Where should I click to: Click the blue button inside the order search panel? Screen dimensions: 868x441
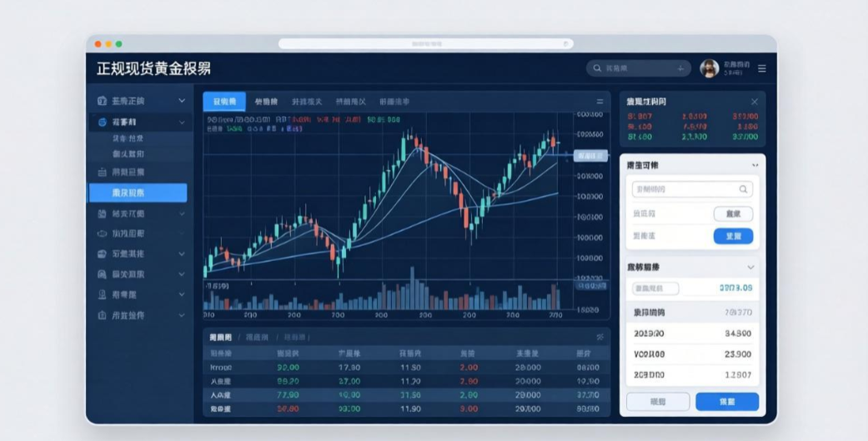[x=733, y=236]
